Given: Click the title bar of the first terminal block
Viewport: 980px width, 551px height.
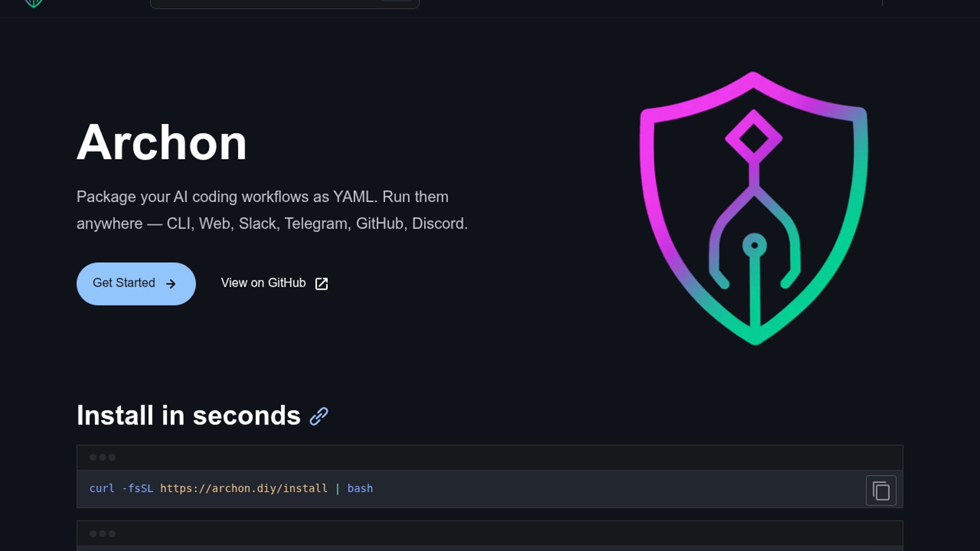Looking at the screenshot, I should (x=489, y=458).
